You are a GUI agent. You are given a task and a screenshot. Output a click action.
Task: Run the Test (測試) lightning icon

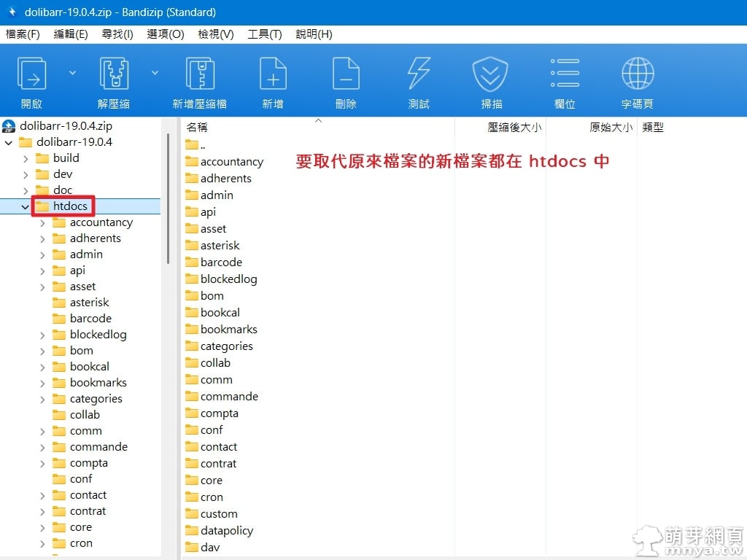tap(419, 74)
